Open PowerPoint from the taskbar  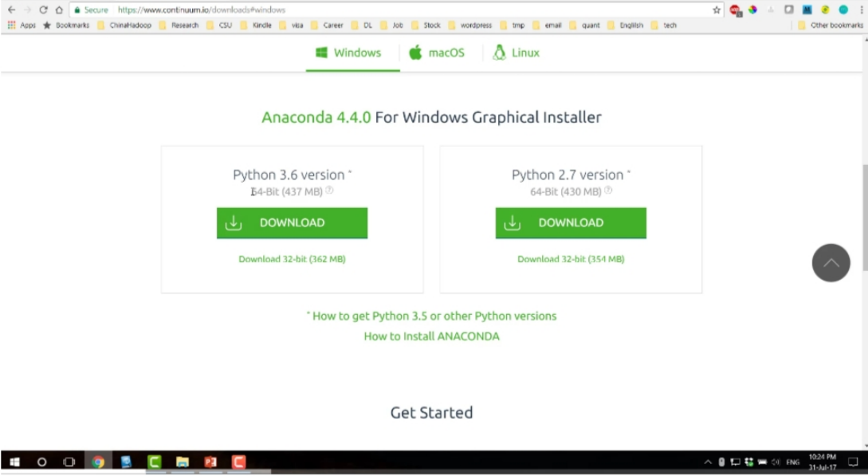pos(209,461)
